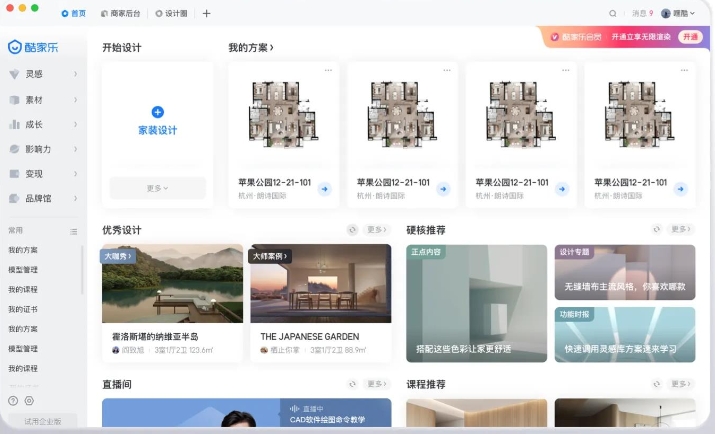Open more options on third 苹果公园 card
Screen dimensions: 717x436
click(x=566, y=70)
